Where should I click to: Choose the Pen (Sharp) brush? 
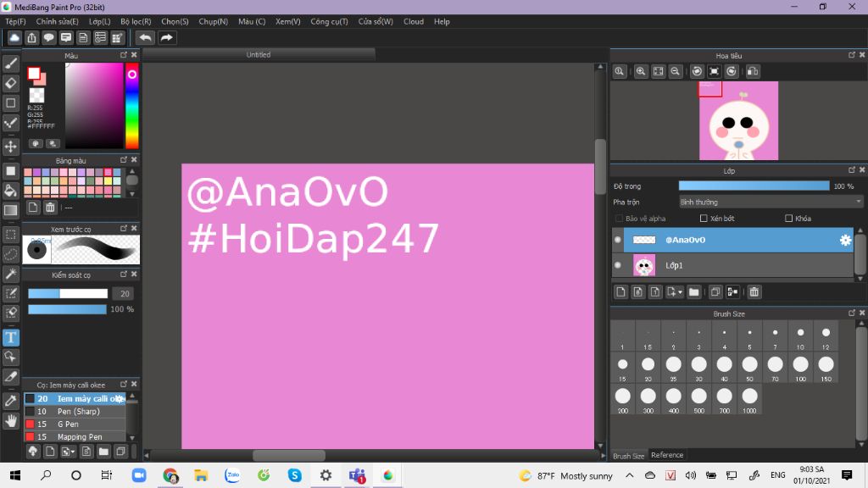click(75, 411)
